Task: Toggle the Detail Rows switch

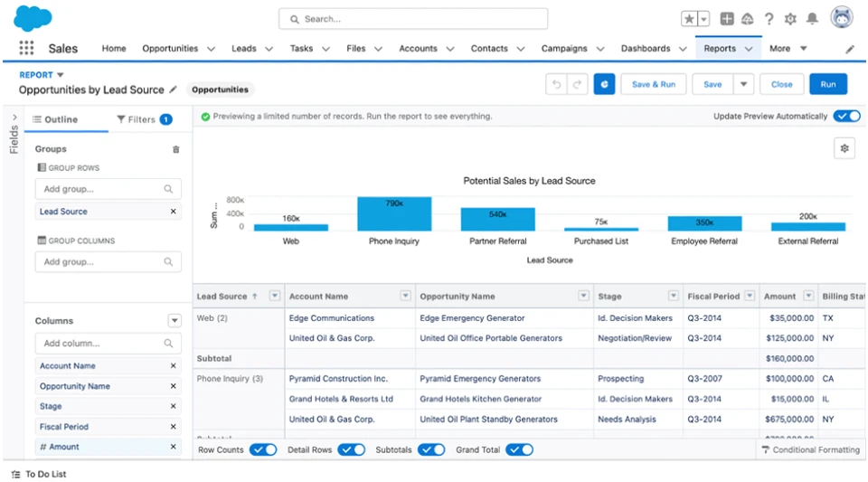Action: pos(352,450)
